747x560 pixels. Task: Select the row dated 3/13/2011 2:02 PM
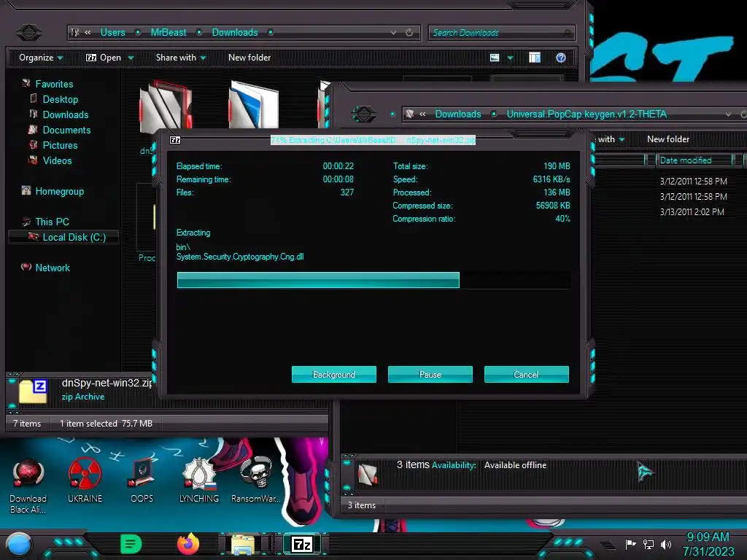pos(692,211)
